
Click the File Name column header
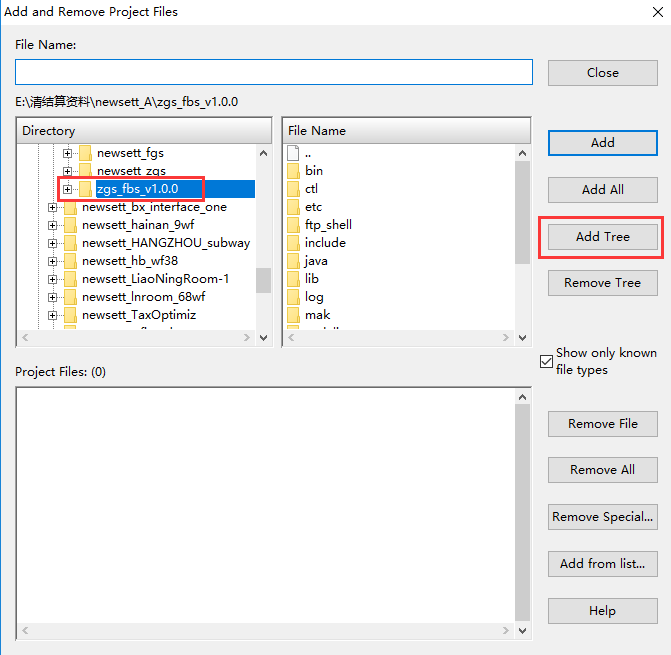407,131
